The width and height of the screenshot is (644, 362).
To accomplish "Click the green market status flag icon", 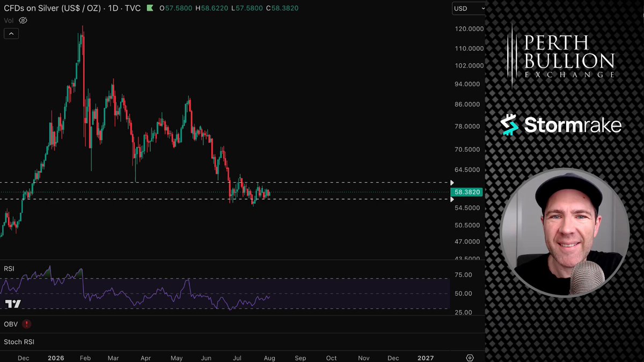I will (149, 8).
